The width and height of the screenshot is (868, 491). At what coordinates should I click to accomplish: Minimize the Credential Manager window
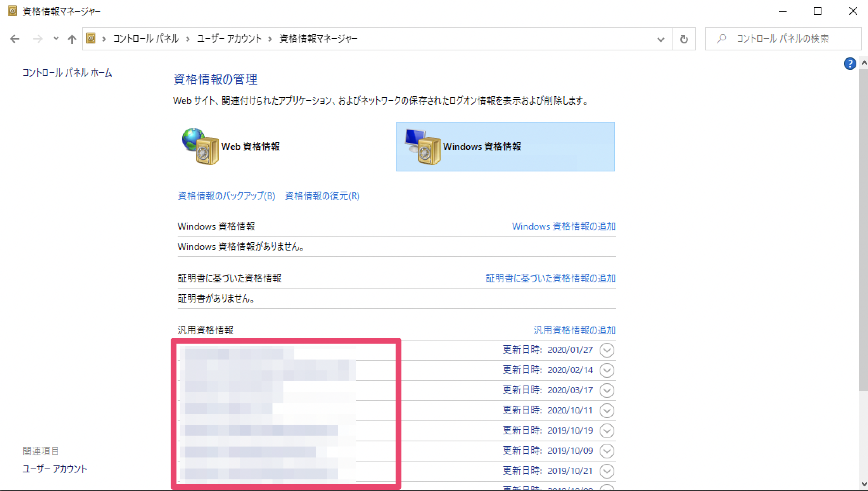[783, 11]
